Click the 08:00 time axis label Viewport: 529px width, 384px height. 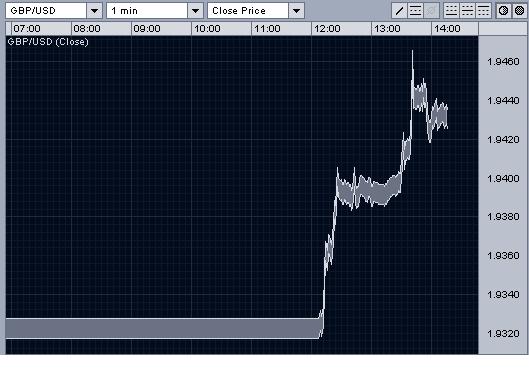click(x=87, y=29)
